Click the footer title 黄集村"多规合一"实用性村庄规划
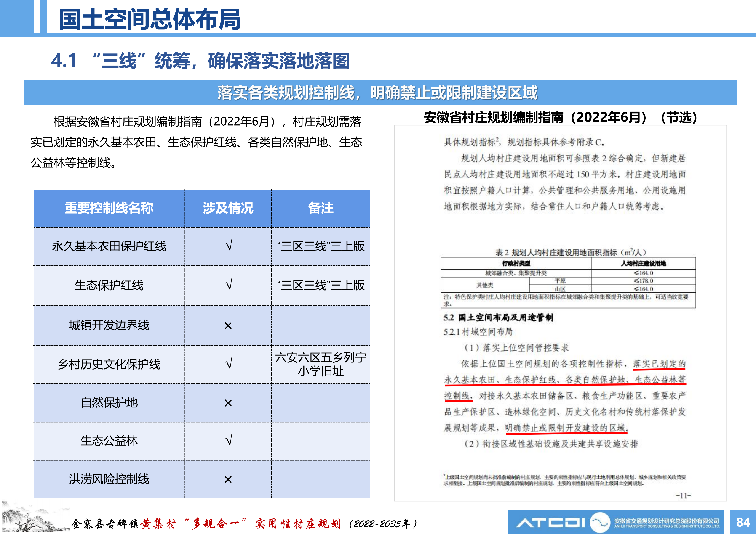This screenshot has height=534, width=756. [x=240, y=523]
